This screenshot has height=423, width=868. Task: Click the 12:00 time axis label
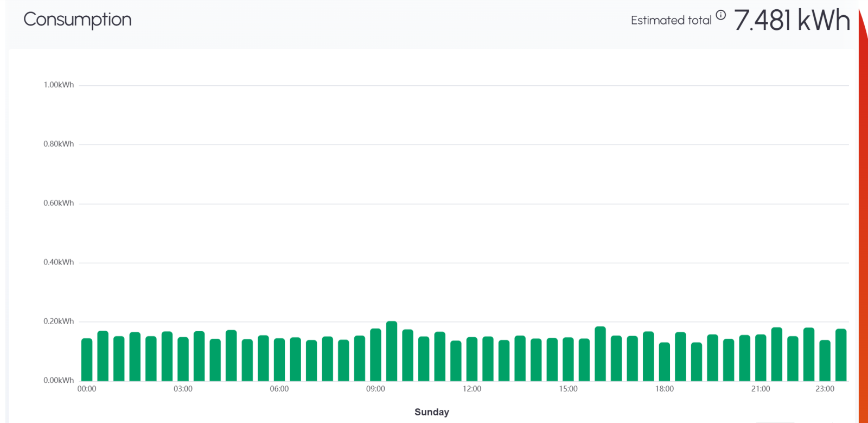pos(472,389)
